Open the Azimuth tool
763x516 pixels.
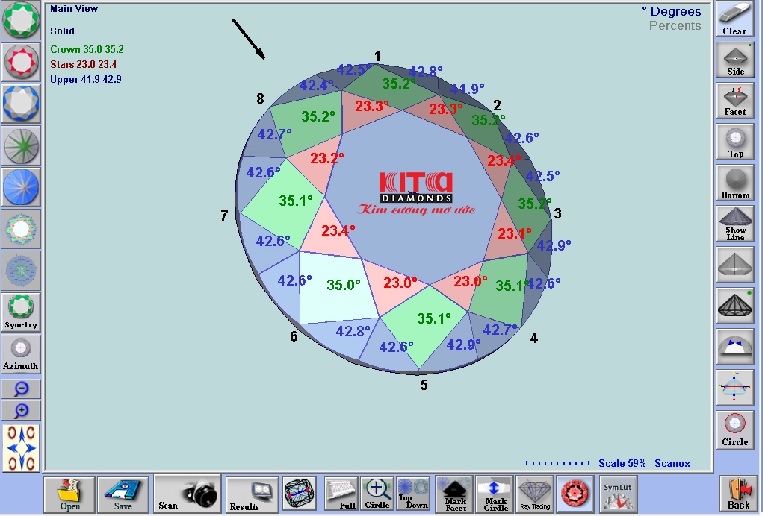pos(21,353)
